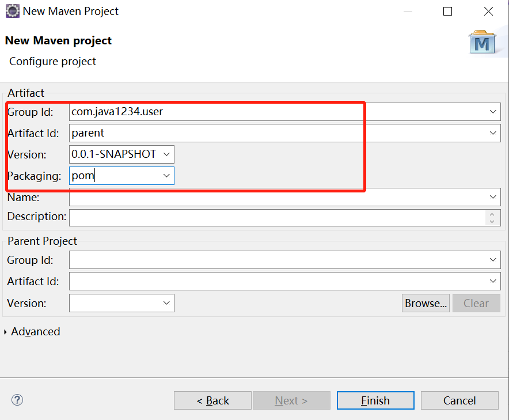Open the 0.0.1-SNAPSHOT version dropdown arrow
The image size is (509, 420).
(x=166, y=154)
